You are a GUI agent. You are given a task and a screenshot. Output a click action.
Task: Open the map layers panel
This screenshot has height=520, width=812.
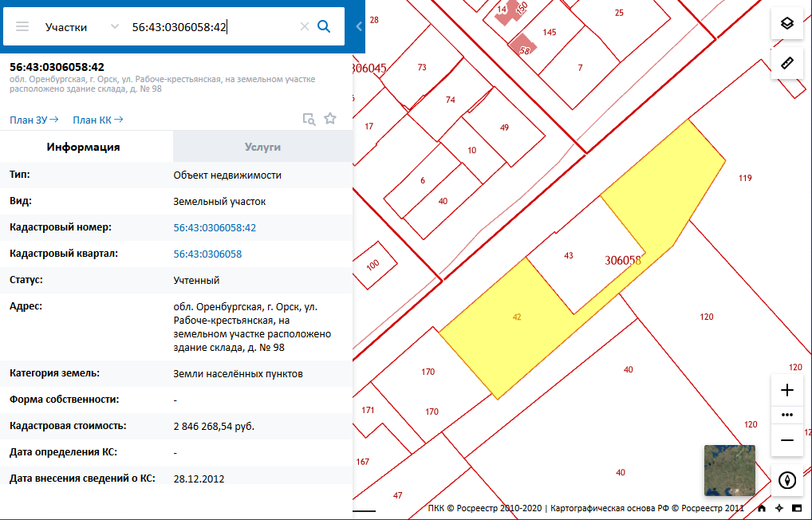coord(786,23)
